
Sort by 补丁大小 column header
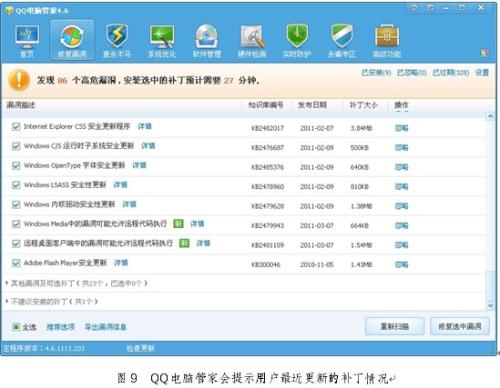pos(363,105)
